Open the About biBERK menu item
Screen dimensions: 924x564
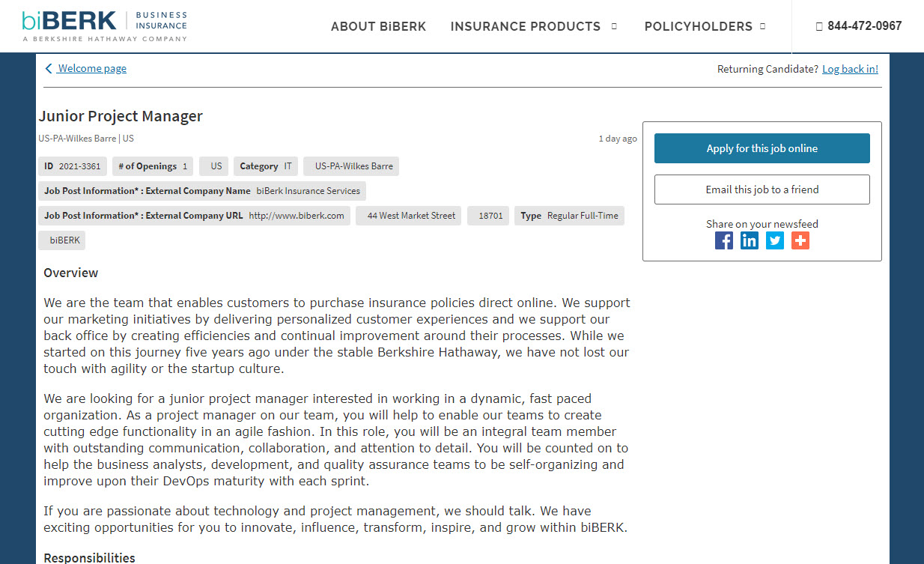[x=378, y=26]
